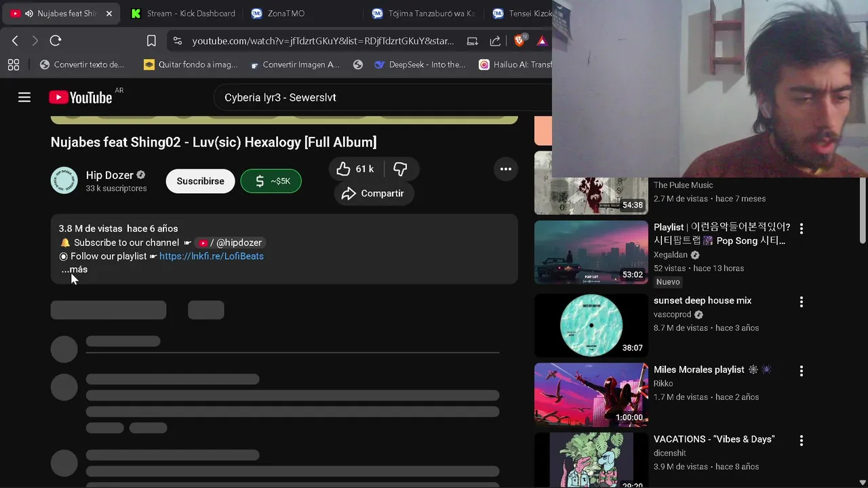Open Convertir Imagen A... bookmark
Image resolution: width=868 pixels, height=488 pixels.
(295, 64)
